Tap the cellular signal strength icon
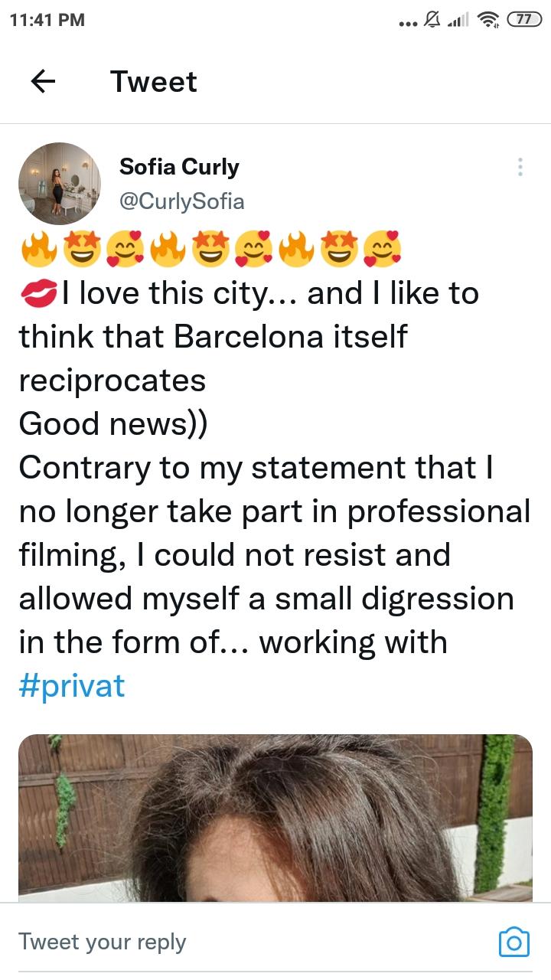The height and width of the screenshot is (980, 551). point(458,21)
